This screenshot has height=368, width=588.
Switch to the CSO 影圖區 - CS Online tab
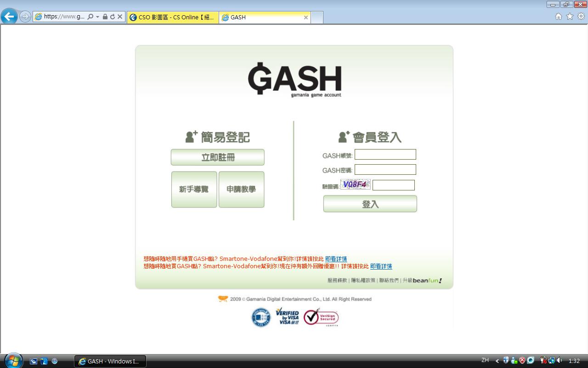point(173,17)
